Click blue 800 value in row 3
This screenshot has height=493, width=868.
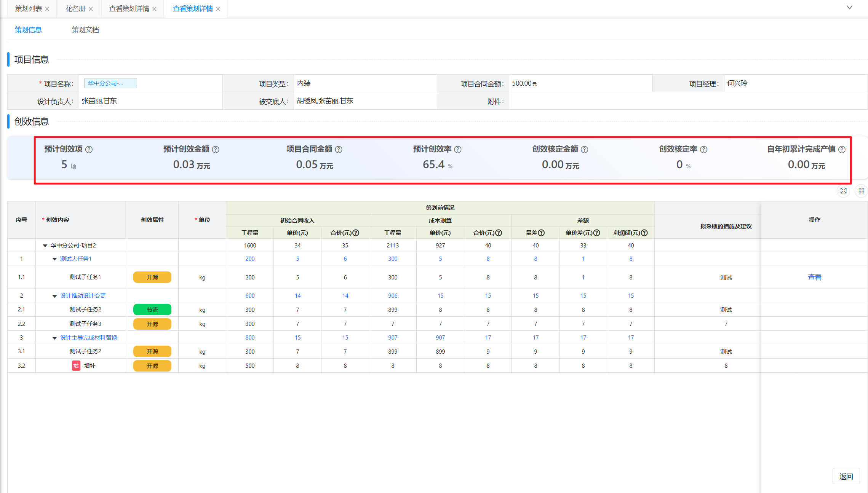coord(250,337)
